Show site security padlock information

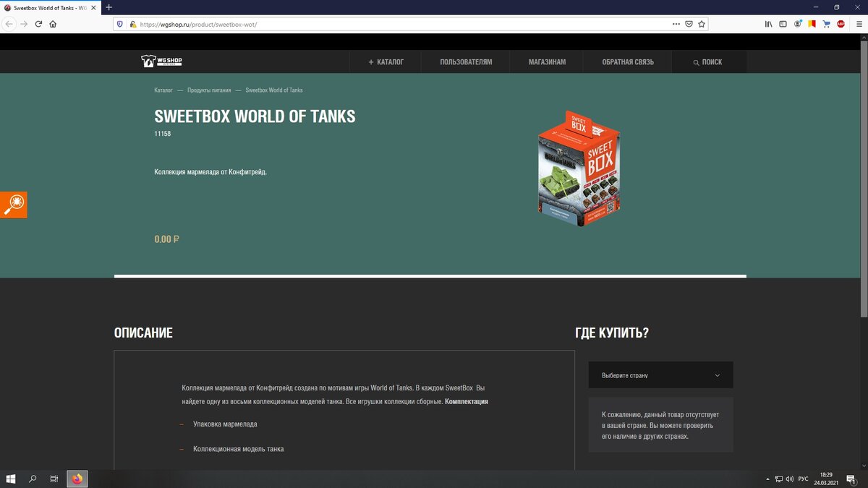(x=132, y=24)
